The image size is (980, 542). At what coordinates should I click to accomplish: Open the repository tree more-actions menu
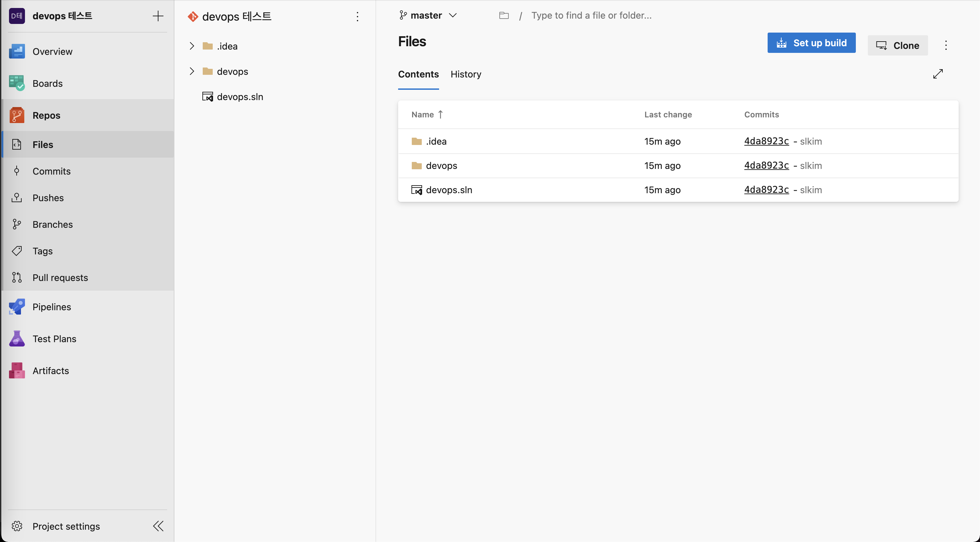357,16
